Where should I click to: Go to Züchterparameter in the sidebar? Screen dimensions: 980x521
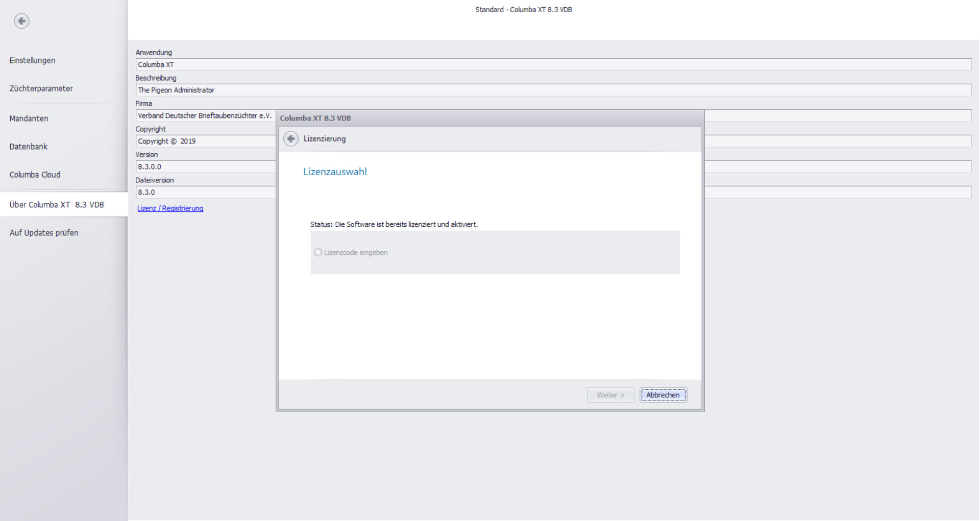coord(41,88)
